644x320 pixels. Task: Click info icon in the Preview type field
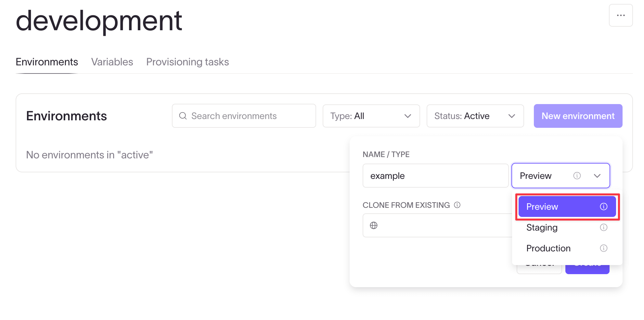click(577, 176)
